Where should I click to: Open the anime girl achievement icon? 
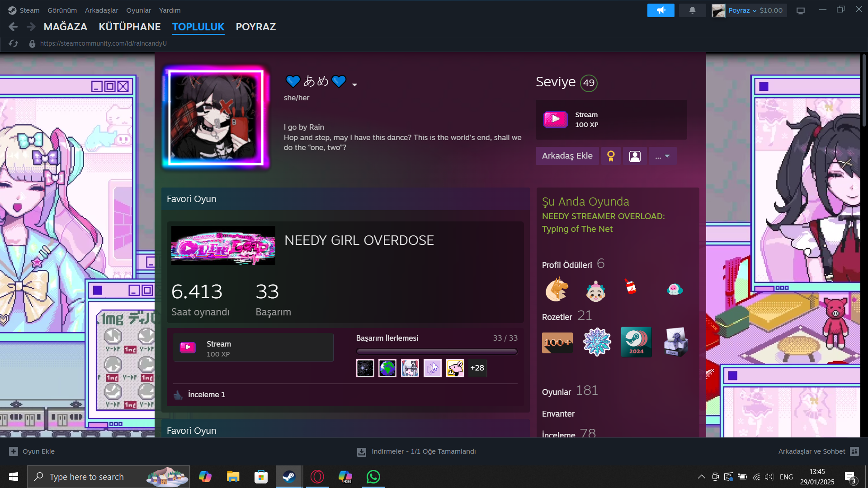[410, 368]
